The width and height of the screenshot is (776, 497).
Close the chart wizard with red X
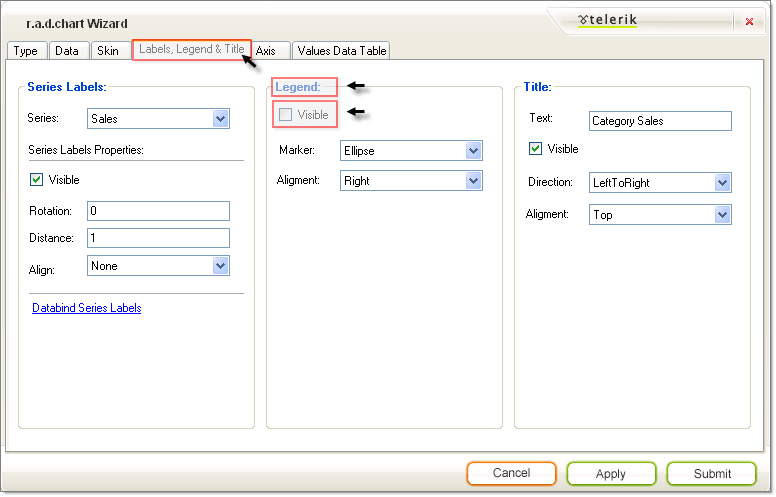(749, 21)
